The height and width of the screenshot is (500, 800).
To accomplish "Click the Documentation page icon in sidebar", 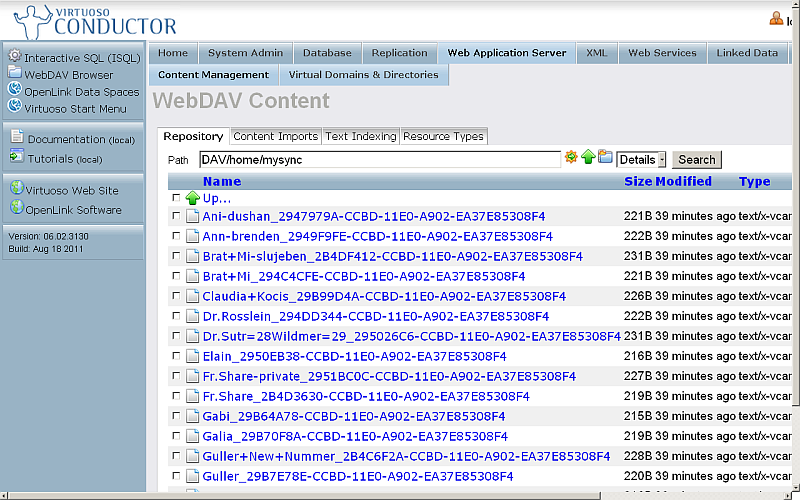I will coord(17,139).
